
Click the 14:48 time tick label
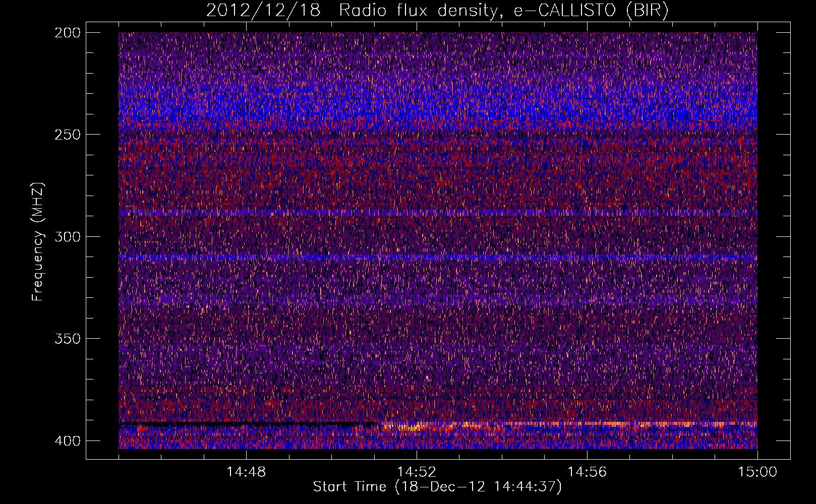point(246,472)
